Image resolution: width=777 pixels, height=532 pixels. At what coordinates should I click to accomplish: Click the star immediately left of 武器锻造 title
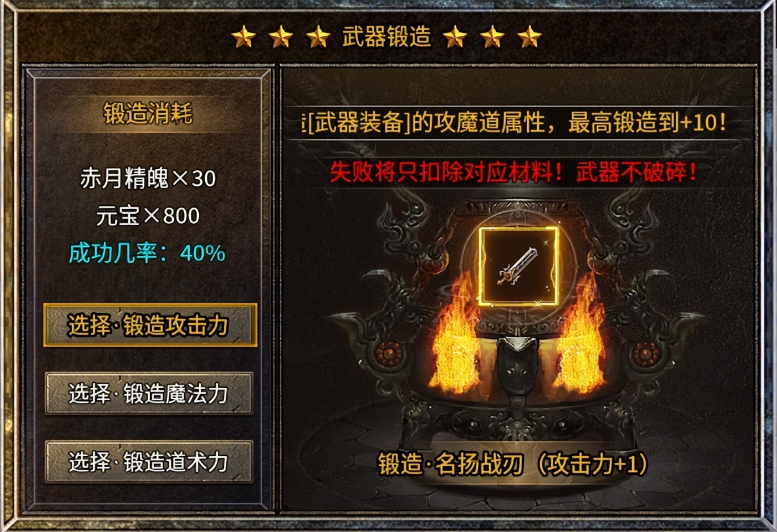[x=318, y=37]
